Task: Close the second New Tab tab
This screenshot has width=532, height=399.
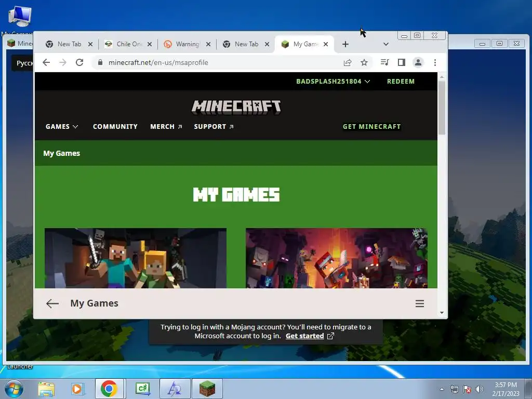Action: point(267,44)
